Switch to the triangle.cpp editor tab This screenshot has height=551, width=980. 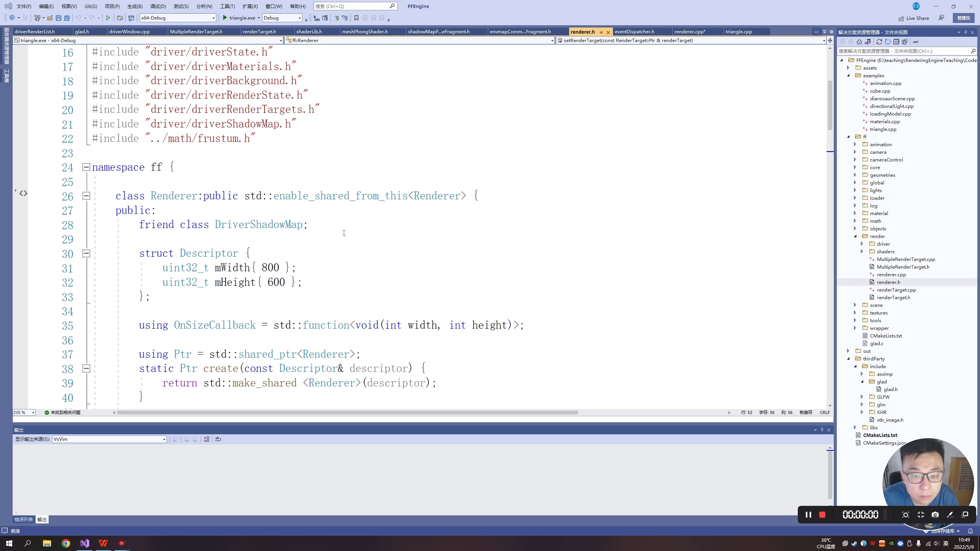pyautogui.click(x=738, y=32)
